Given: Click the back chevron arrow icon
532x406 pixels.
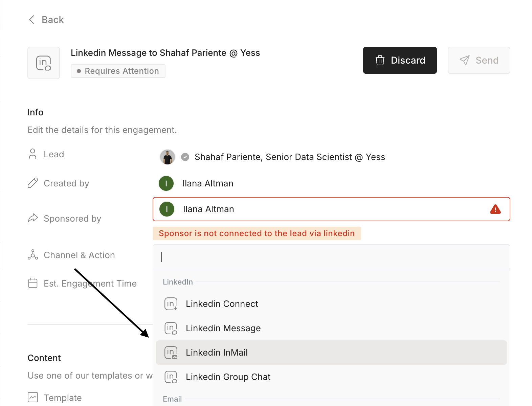Looking at the screenshot, I should coord(32,20).
